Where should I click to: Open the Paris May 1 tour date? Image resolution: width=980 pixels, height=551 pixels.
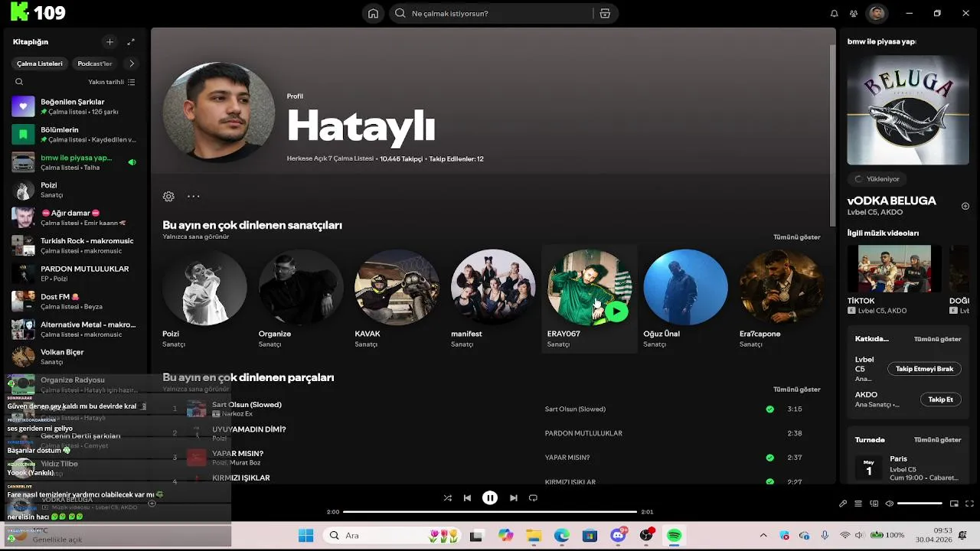coord(908,468)
